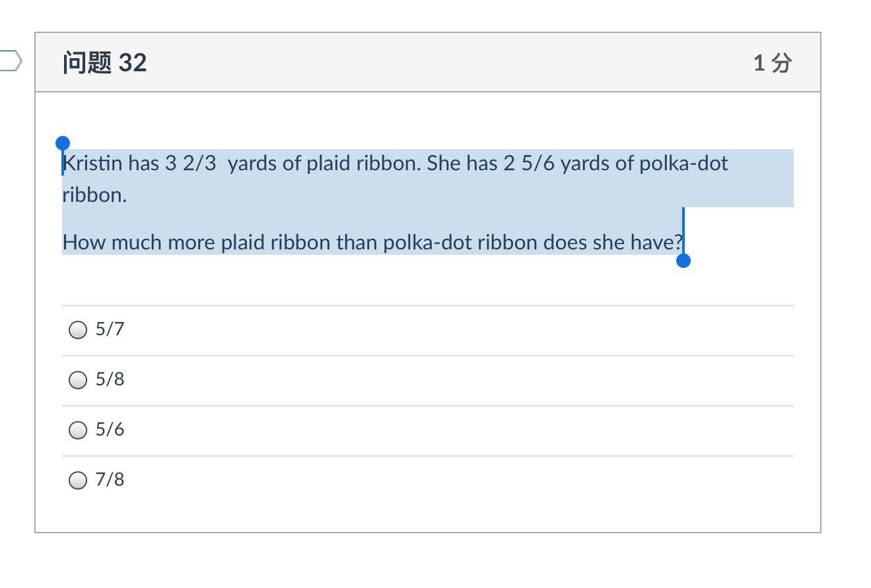Click the lone "ribbon." on the second line
The height and width of the screenshot is (588, 871).
pyautogui.click(x=94, y=195)
